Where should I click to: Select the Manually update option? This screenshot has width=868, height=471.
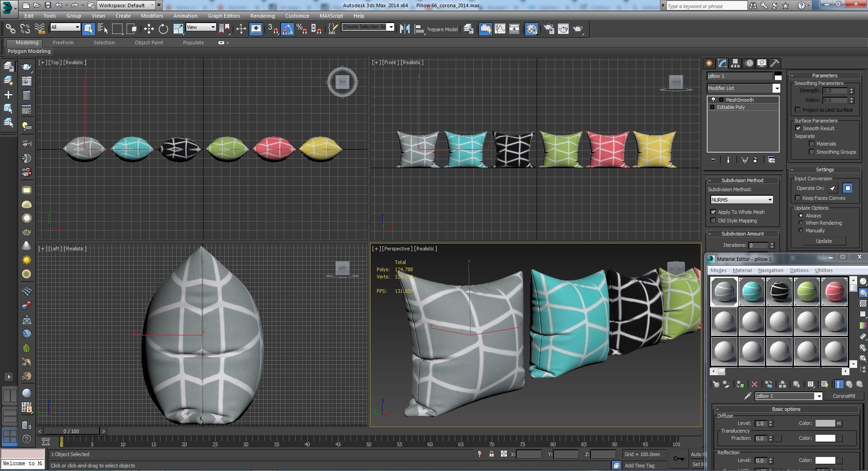[x=801, y=231]
